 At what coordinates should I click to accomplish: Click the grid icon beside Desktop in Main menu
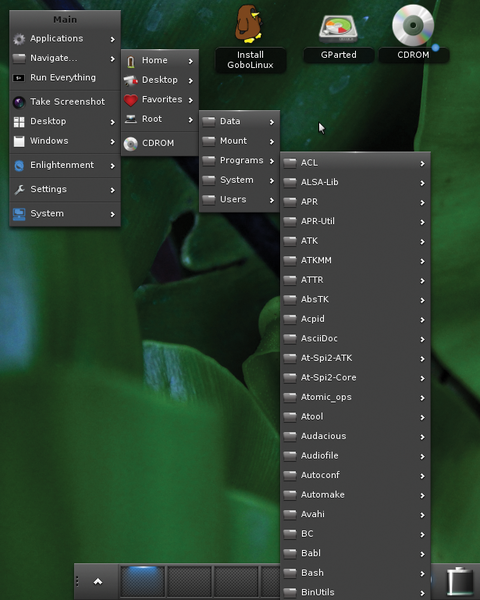(x=19, y=122)
